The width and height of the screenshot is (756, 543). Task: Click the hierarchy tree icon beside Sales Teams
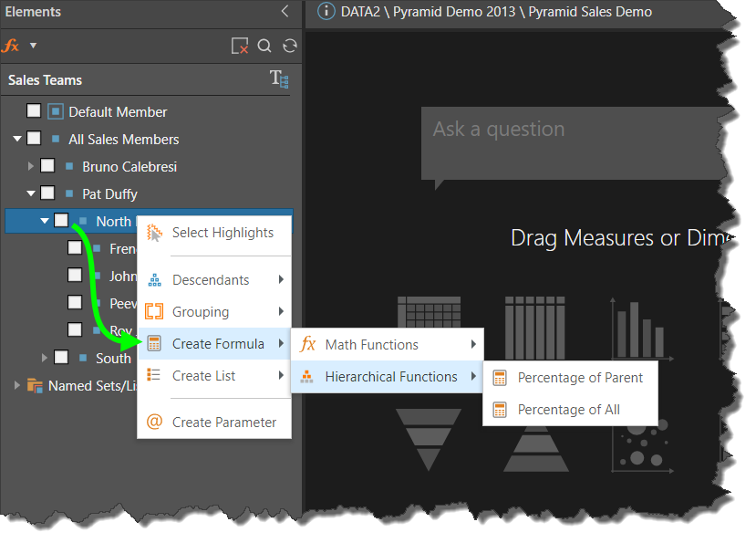(279, 79)
